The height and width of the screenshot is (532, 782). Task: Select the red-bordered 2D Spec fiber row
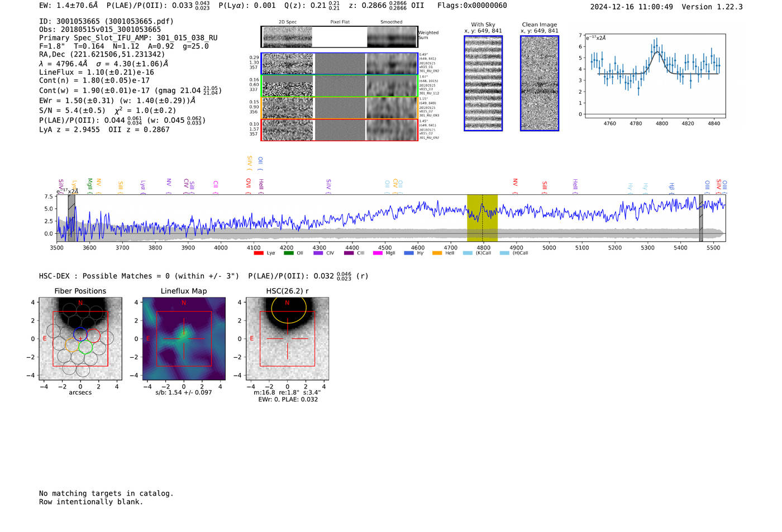pos(339,130)
